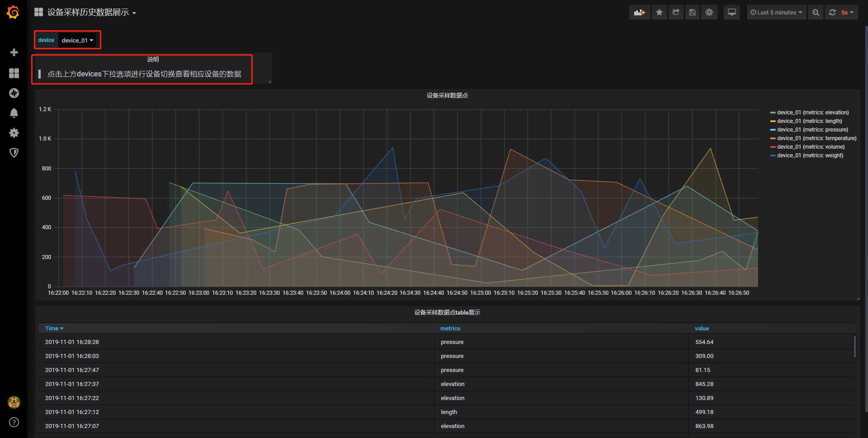Click the value cell 845.28
Image resolution: width=868 pixels, height=438 pixels.
704,384
